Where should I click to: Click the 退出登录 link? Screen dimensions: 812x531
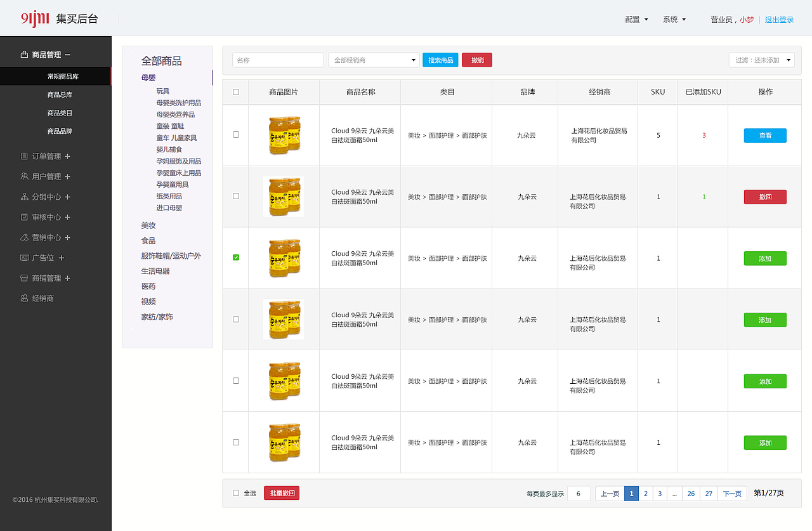779,20
